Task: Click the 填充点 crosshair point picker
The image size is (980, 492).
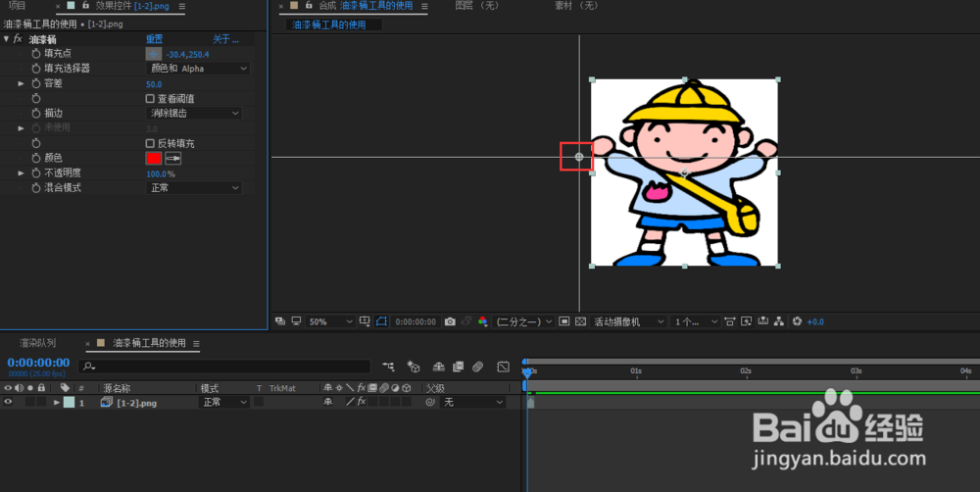Action: click(x=153, y=54)
